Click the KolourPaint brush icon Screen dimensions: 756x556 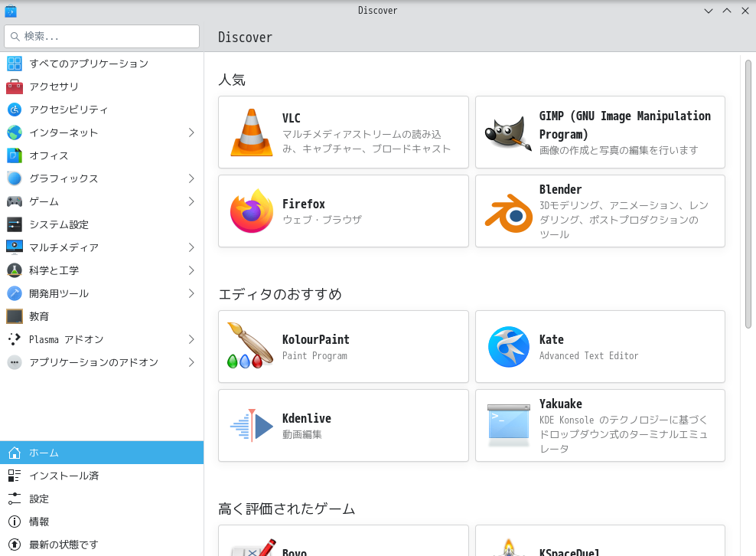tap(249, 345)
